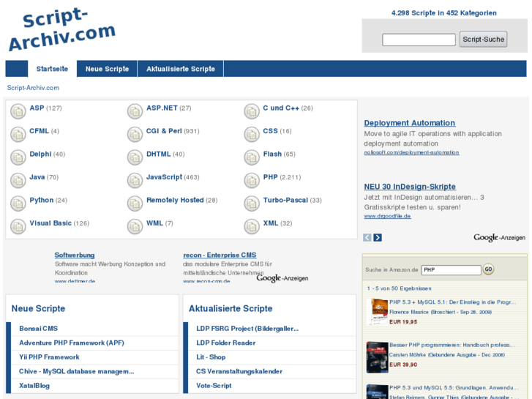
Task: Show previous Google ad with left arrow
Action: [367, 237]
